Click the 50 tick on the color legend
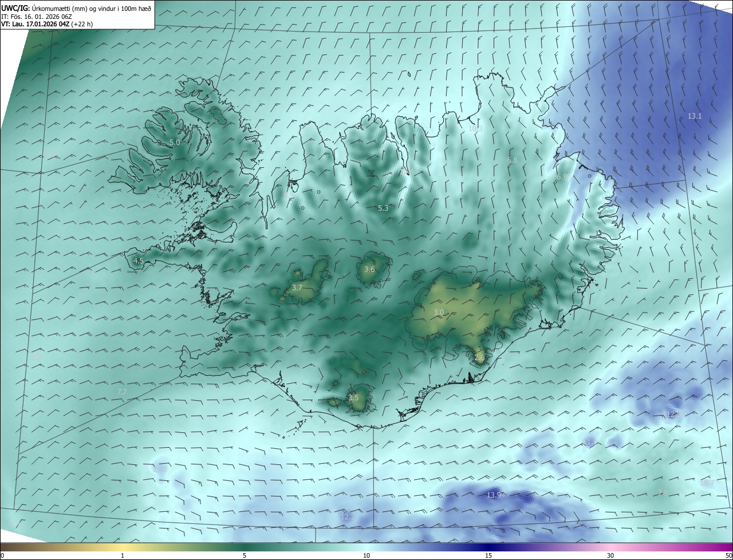 (728, 555)
